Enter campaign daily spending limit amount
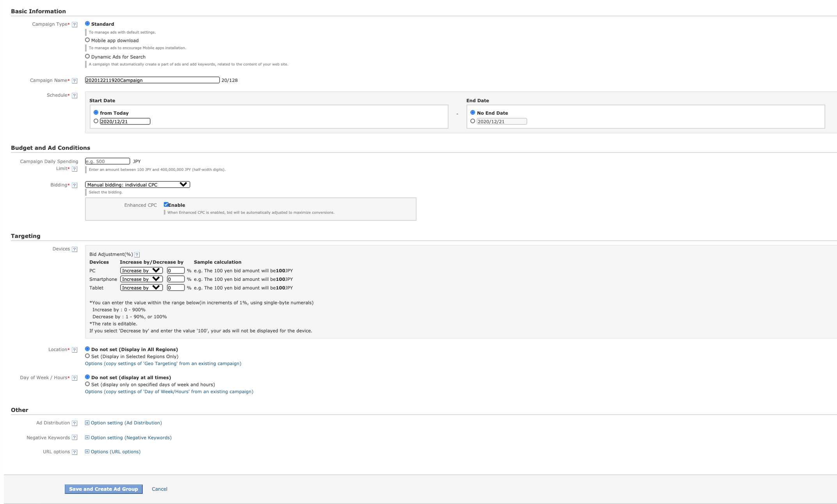 click(x=108, y=161)
